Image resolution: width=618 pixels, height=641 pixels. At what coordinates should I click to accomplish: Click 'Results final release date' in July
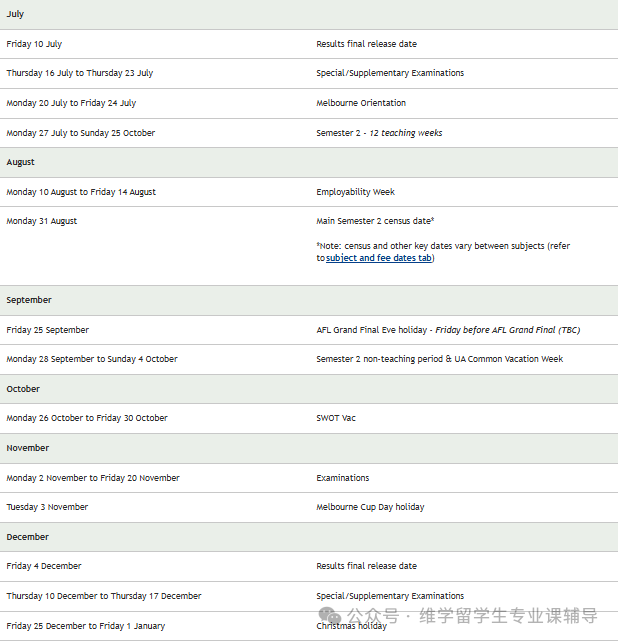click(x=366, y=44)
